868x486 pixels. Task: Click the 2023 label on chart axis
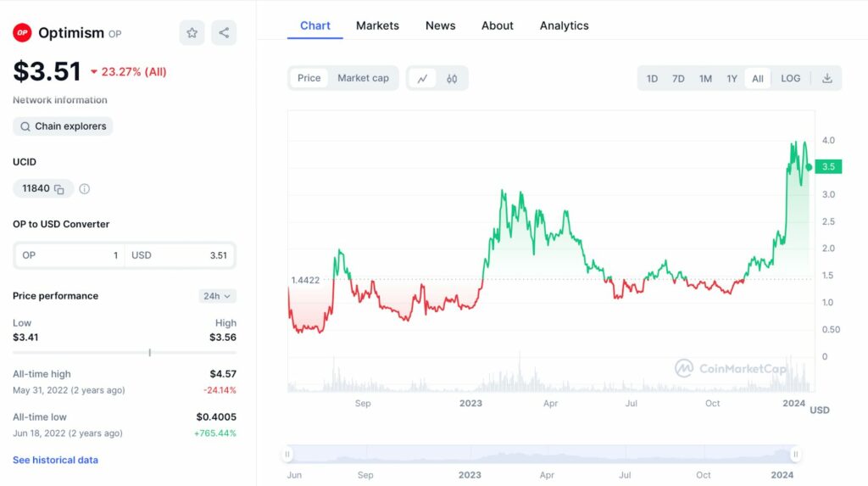click(470, 404)
